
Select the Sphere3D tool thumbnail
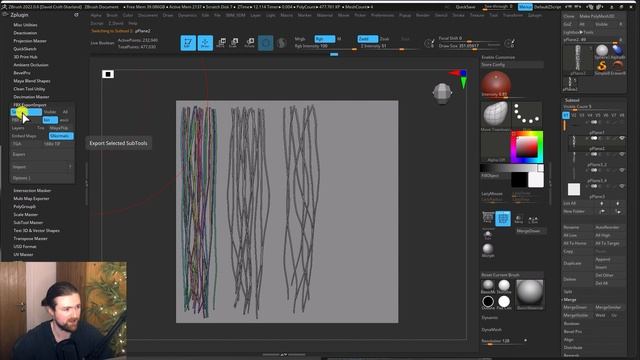pos(602,51)
